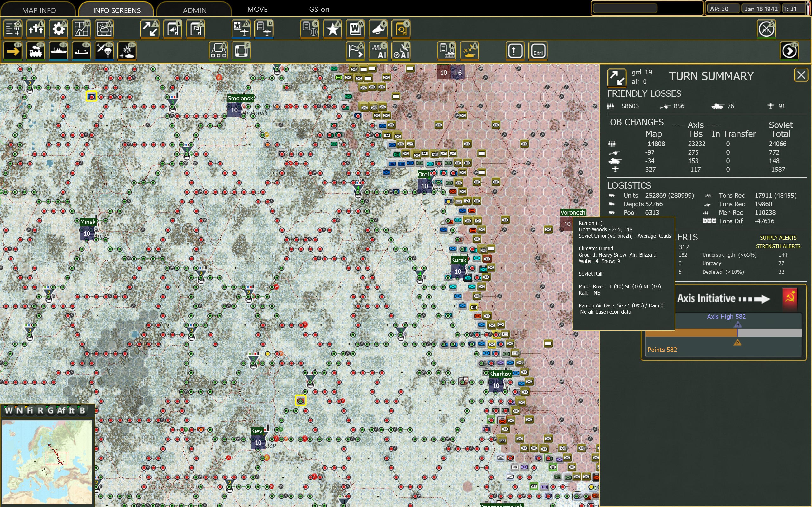Click the Axis initiative points bar
The height and width of the screenshot is (507, 812).
(x=723, y=332)
